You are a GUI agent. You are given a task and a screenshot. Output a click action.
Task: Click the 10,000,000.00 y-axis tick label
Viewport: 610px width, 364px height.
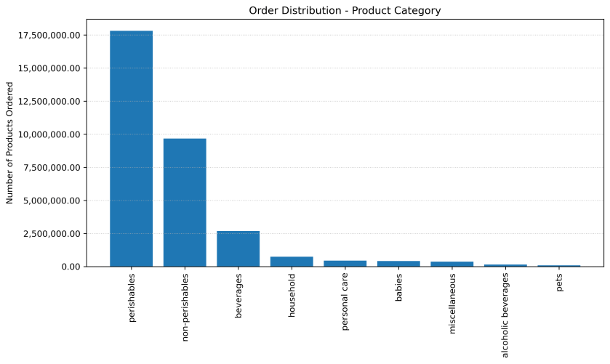coord(52,134)
